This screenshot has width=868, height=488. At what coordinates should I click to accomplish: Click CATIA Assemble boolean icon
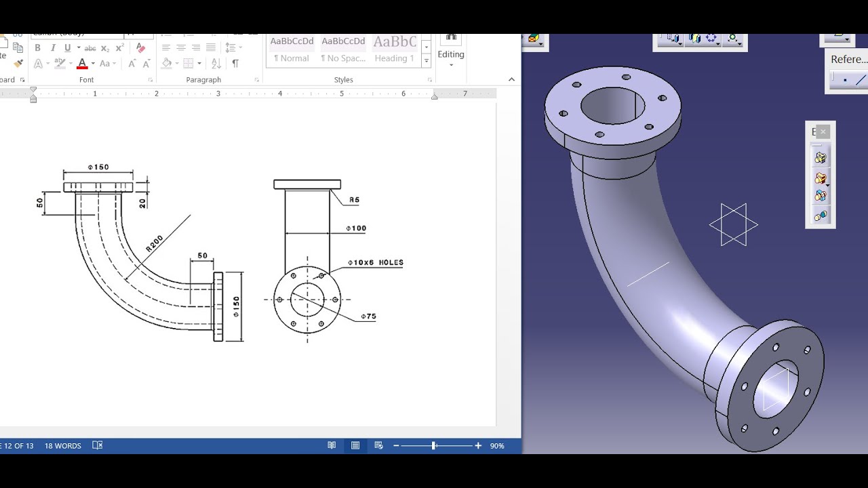(821, 158)
